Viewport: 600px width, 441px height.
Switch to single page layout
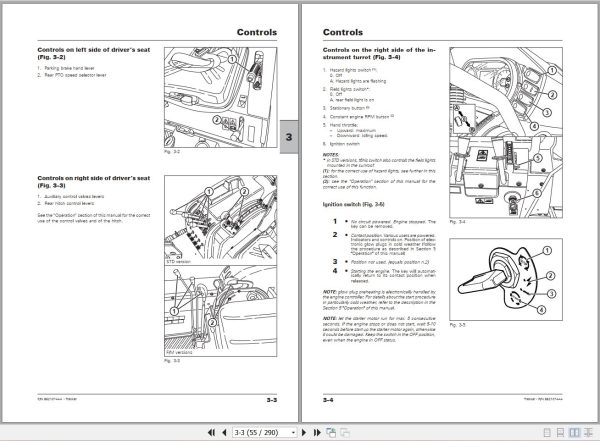coord(547,433)
